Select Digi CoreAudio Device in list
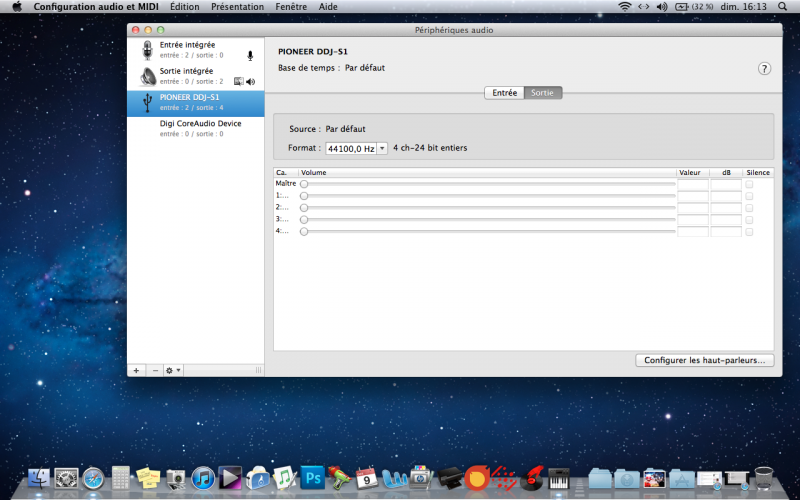This screenshot has width=800, height=500. pos(195,129)
